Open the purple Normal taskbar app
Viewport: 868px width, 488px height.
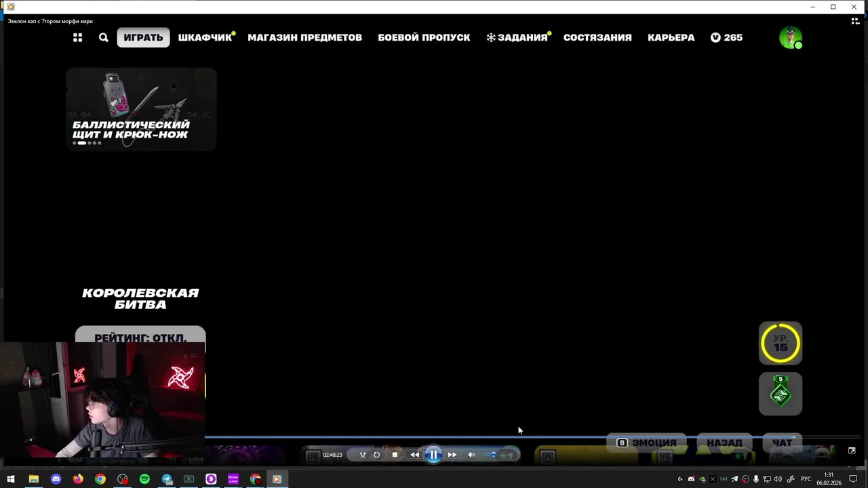[233, 479]
